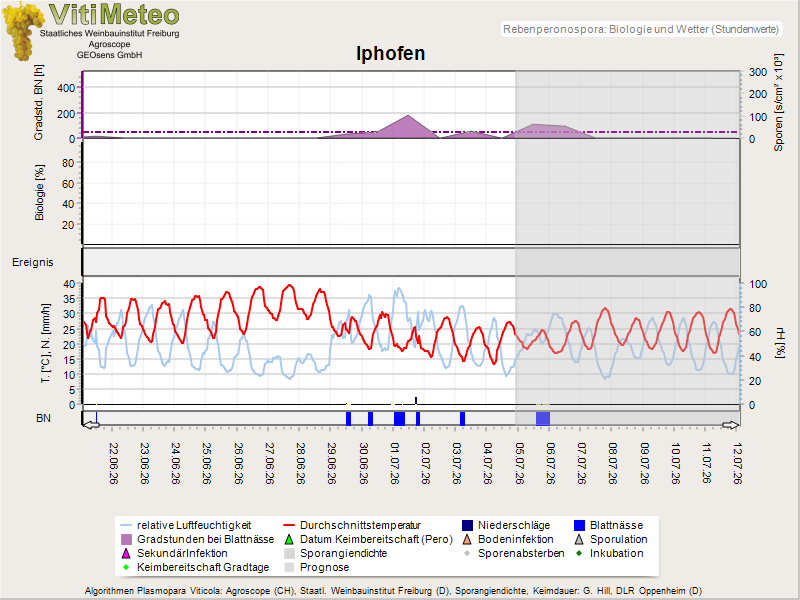Click the left scroll arrow on BN bar
Image resolution: width=800 pixels, height=600 pixels.
click(91, 425)
